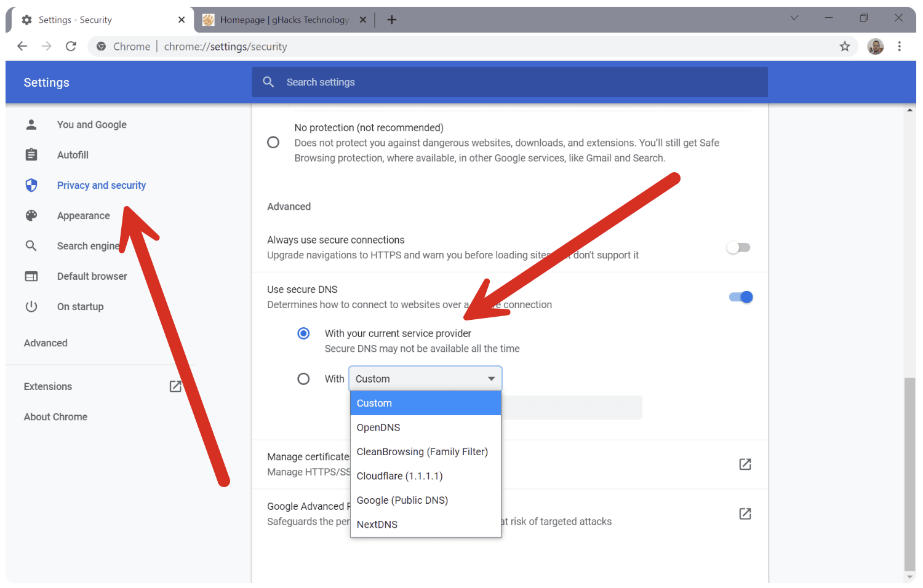
Task: Click the You and Google person icon
Action: tap(31, 124)
